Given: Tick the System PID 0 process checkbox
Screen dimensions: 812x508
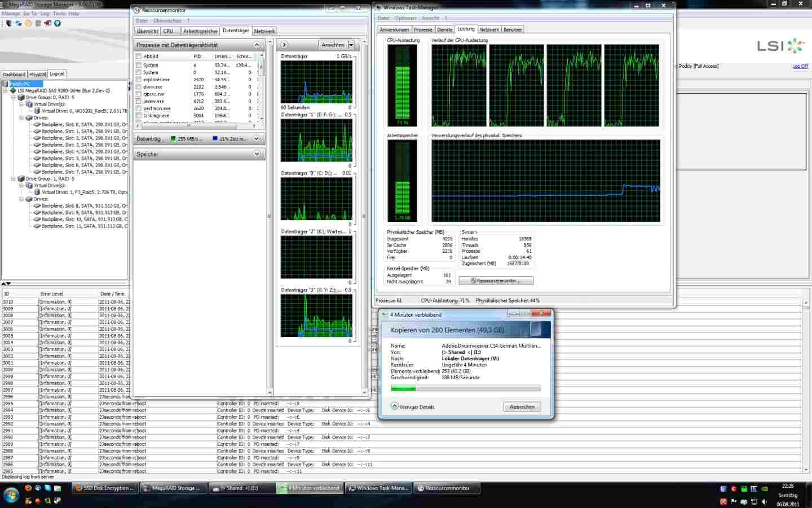Looking at the screenshot, I should [x=139, y=72].
